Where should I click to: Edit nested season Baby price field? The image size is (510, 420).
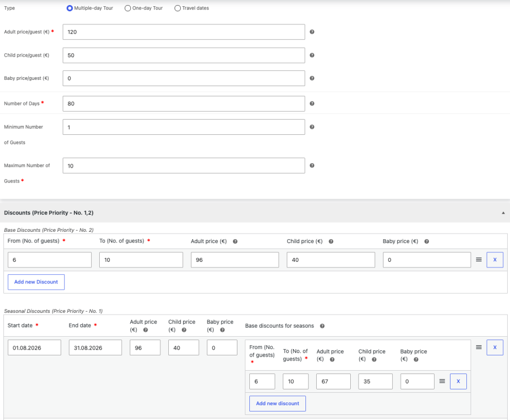point(417,381)
